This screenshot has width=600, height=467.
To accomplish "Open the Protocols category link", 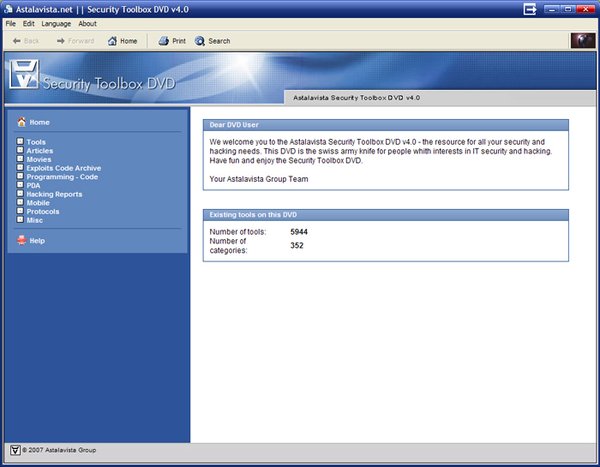I will tap(43, 212).
